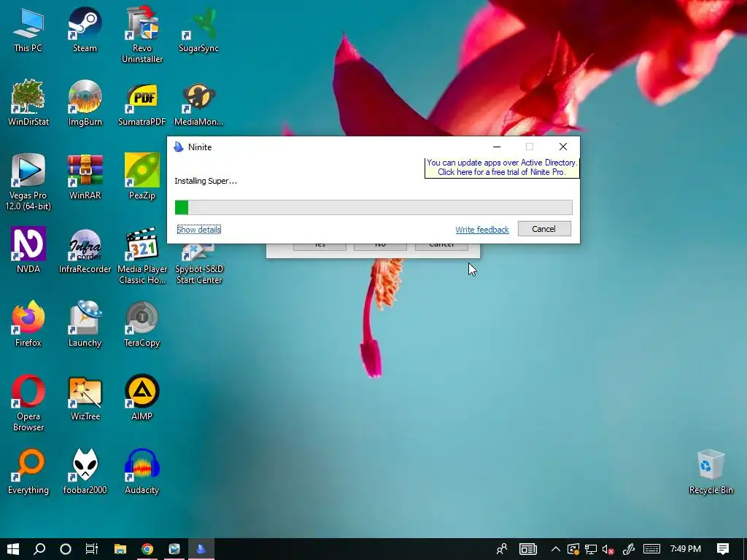The image size is (747, 560).
Task: Expand Show details in Ninite
Action: click(198, 230)
